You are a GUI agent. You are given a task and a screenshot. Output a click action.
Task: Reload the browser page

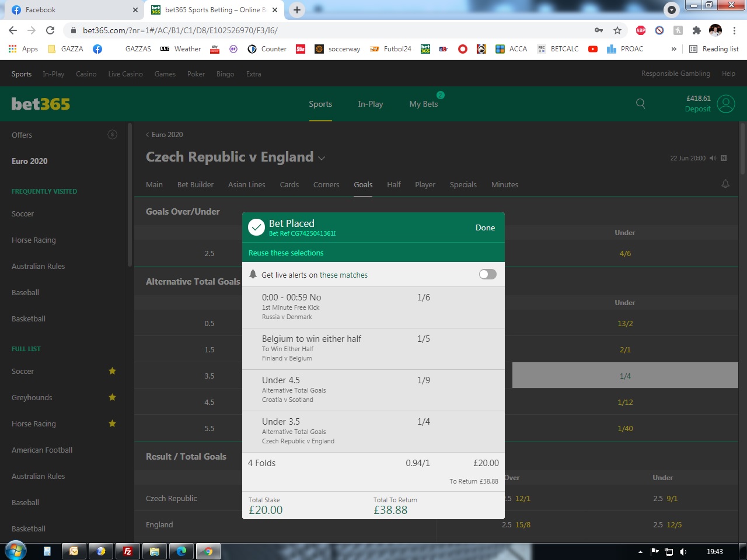(50, 30)
